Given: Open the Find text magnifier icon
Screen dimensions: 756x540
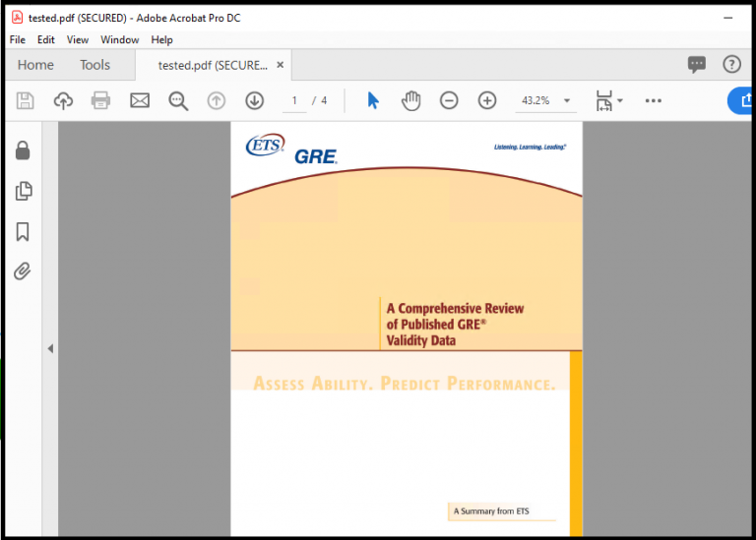Looking at the screenshot, I should click(178, 101).
